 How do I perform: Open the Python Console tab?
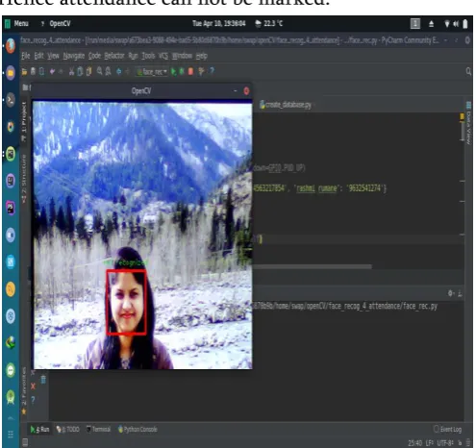138,430
